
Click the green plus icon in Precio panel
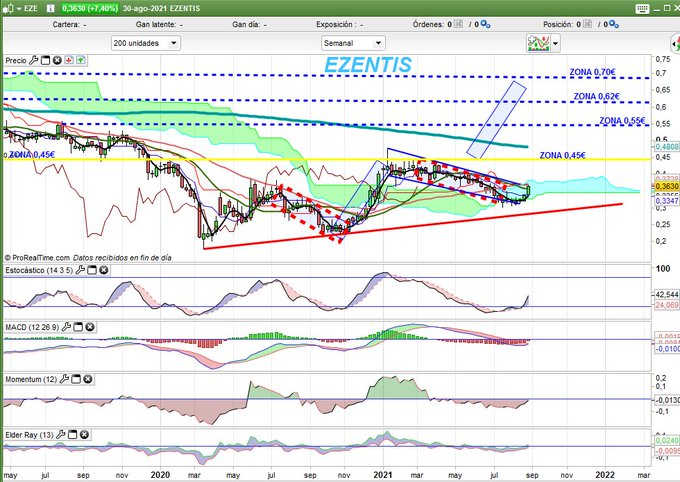point(81,60)
